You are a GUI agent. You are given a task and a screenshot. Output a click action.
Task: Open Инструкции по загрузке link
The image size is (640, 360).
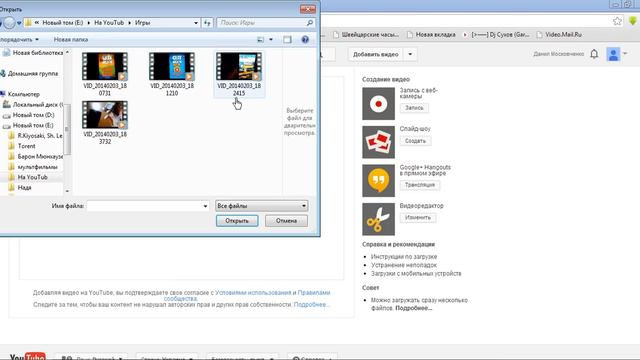[x=404, y=257]
